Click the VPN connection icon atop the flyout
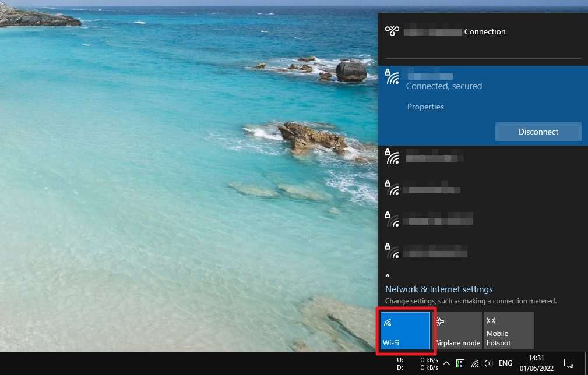This screenshot has width=588, height=375. coord(392,31)
